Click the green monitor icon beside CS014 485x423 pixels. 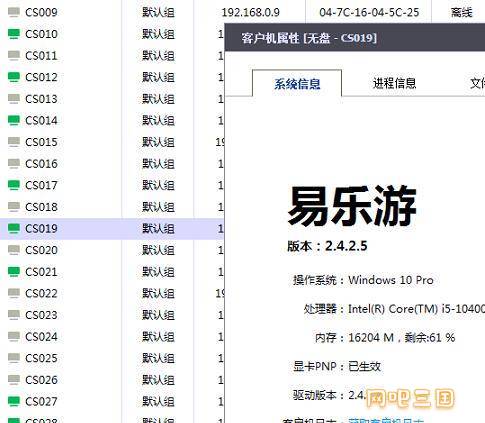pos(14,120)
